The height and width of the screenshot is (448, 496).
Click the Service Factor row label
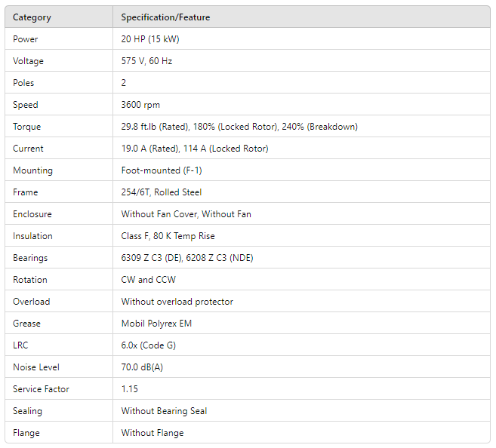coord(41,389)
